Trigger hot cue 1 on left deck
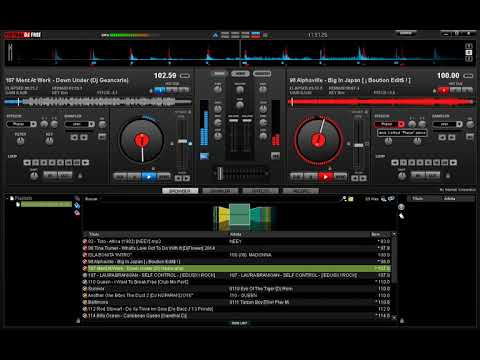This screenshot has height=360, width=480. [160, 90]
